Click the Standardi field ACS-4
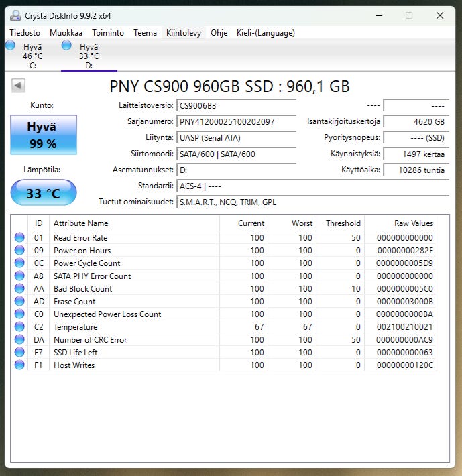This screenshot has height=476, width=462. tap(312, 186)
